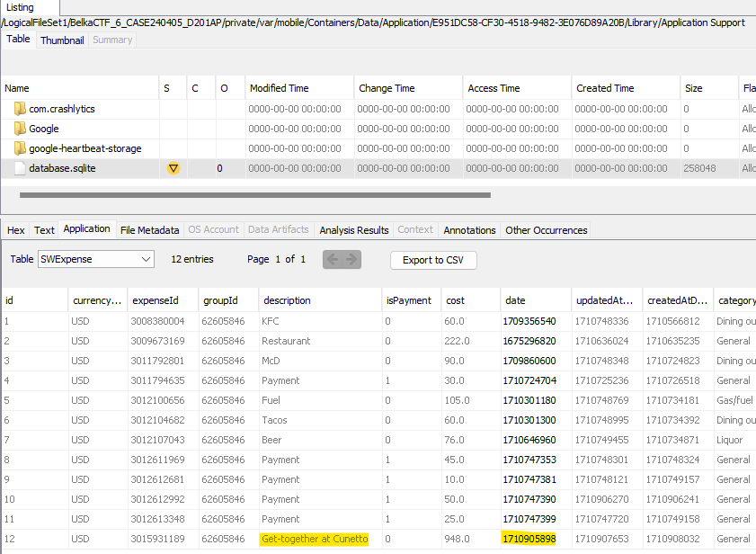The height and width of the screenshot is (554, 756).
Task: Open the File Metadata tab
Action: point(150,230)
